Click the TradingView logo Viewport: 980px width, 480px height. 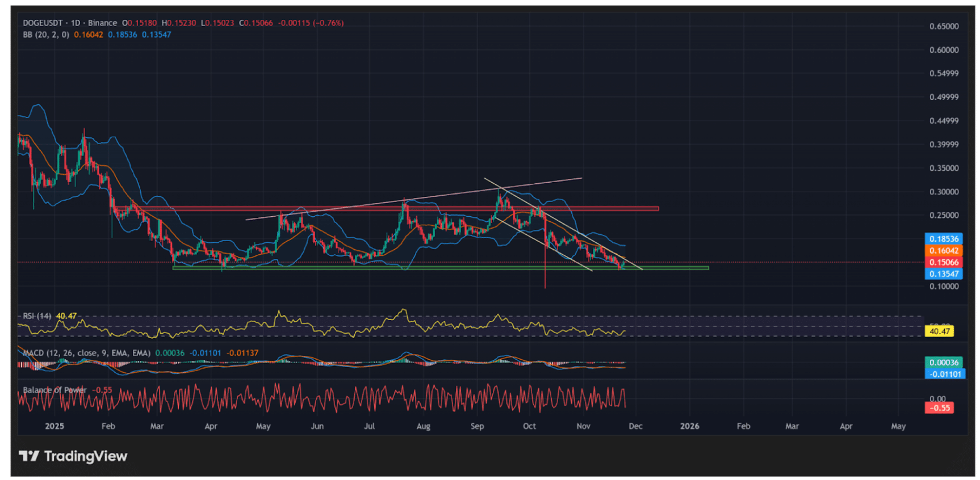73,456
